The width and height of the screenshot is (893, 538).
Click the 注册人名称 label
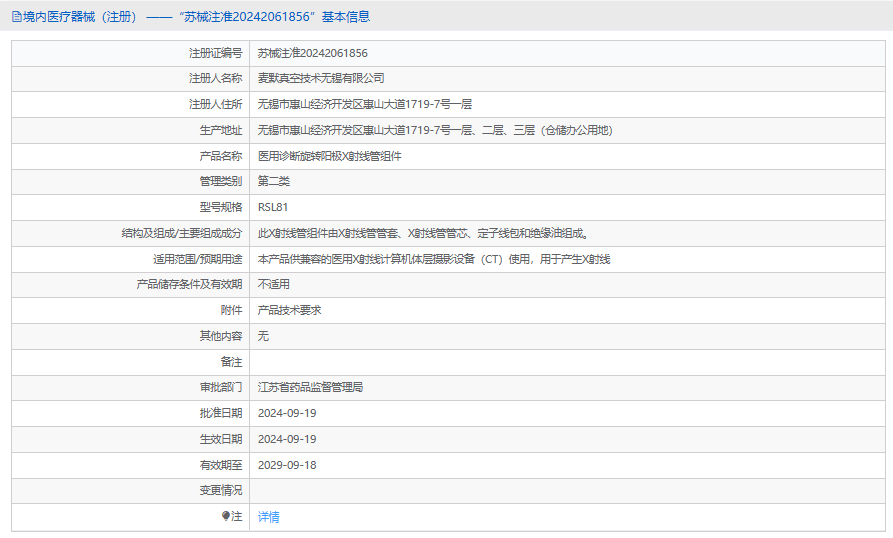point(215,78)
